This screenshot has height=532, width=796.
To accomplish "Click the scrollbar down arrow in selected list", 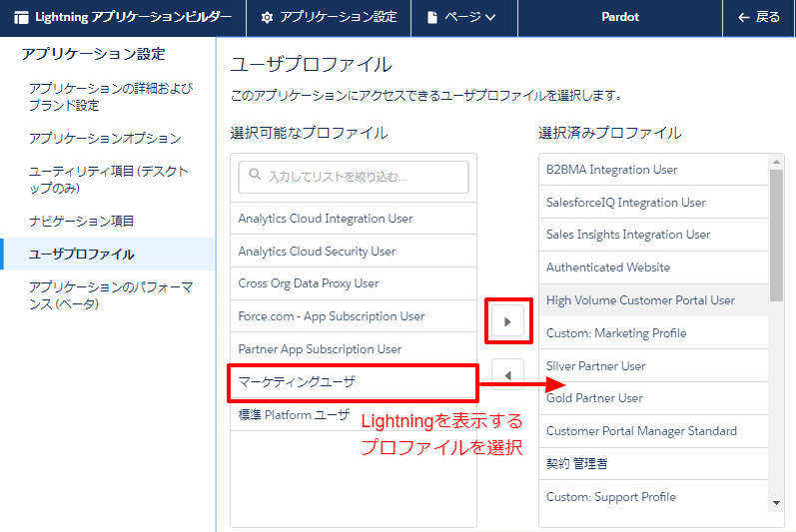I will tap(776, 503).
